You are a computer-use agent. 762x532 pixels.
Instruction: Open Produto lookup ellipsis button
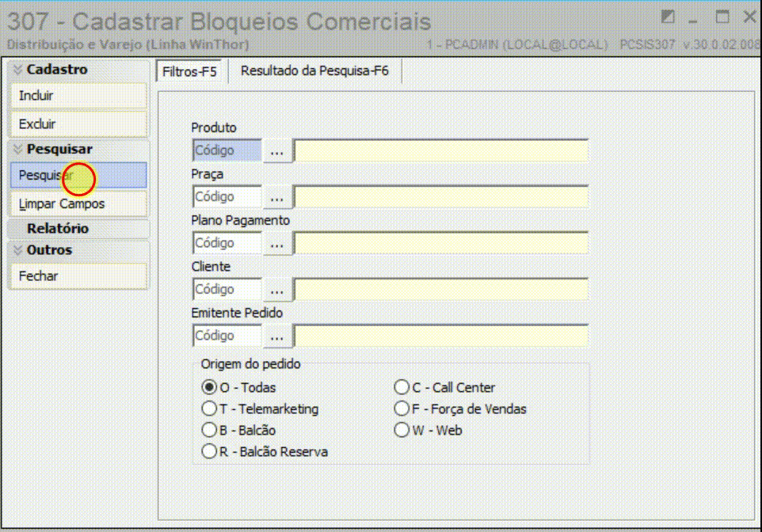(x=277, y=150)
